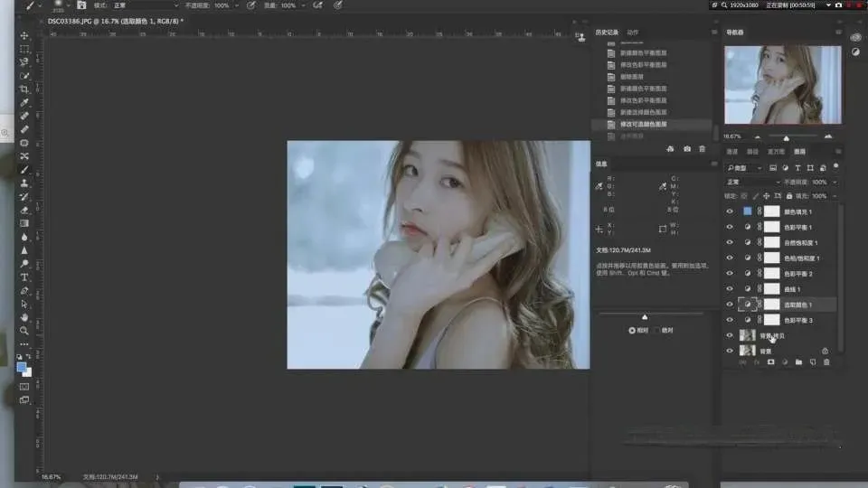
Task: Select the 绝对 radio button
Action: (x=657, y=331)
